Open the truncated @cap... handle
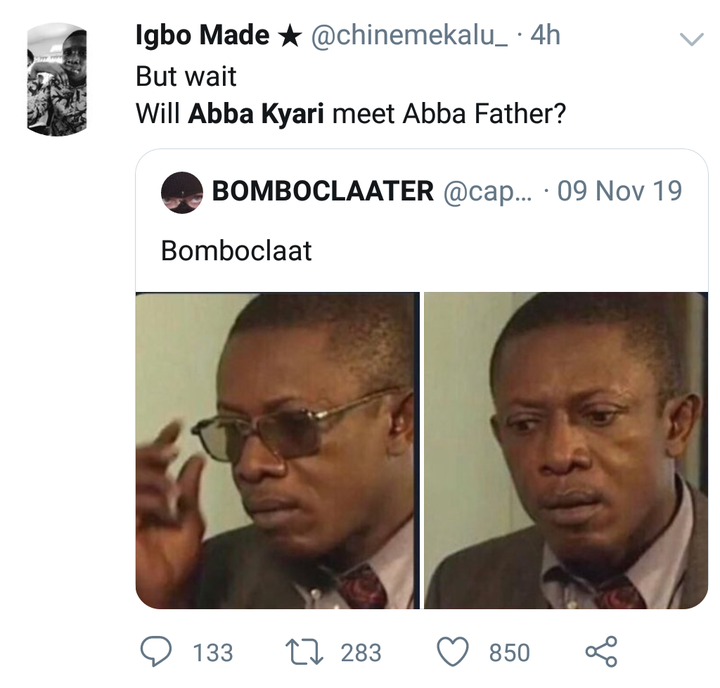The image size is (720, 688). [x=487, y=192]
